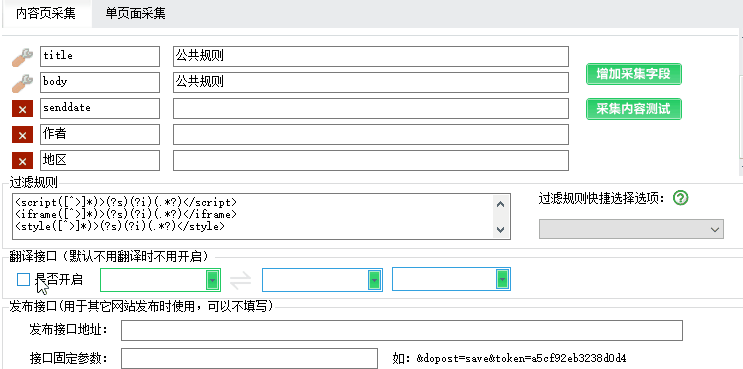The image size is (743, 369).
Task: Click the 接口固定参数 input field
Action: pyautogui.click(x=249, y=358)
